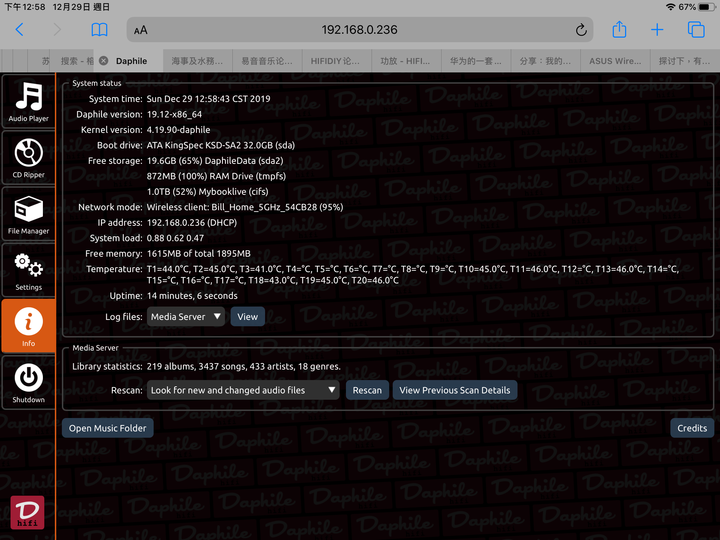Switch to the 华为的一套 tab

pos(476,61)
